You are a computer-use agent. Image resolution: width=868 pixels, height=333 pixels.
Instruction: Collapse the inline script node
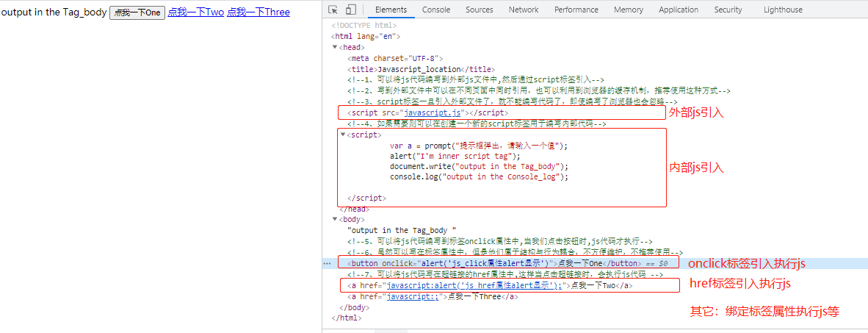[343, 135]
